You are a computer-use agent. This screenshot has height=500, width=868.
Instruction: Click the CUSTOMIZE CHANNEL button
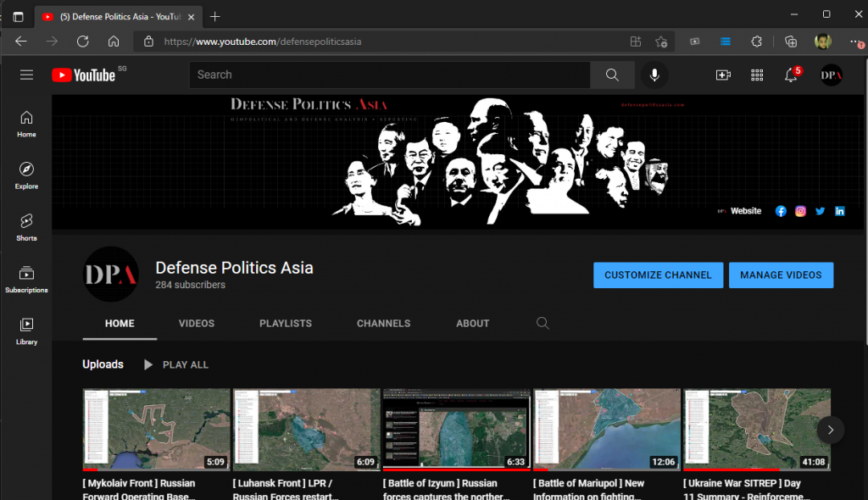(658, 275)
